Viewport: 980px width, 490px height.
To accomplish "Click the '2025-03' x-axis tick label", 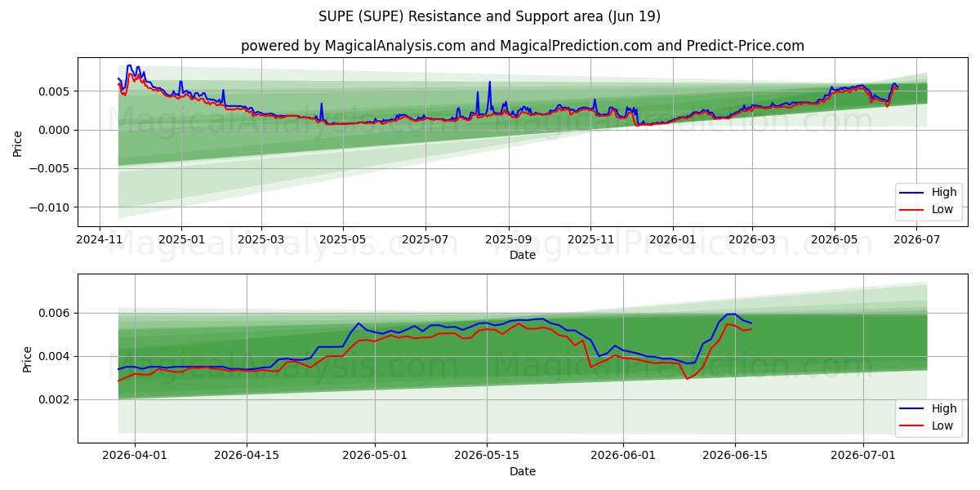I will (x=261, y=240).
